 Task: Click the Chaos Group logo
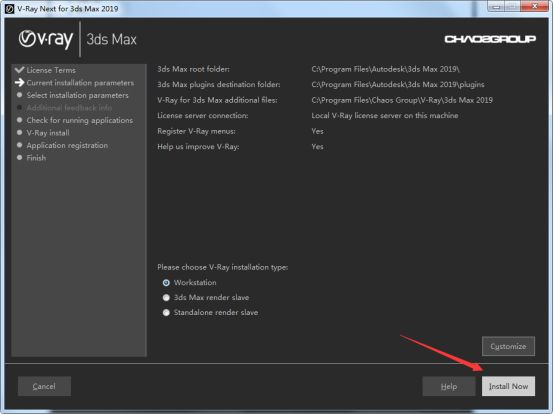(490, 39)
